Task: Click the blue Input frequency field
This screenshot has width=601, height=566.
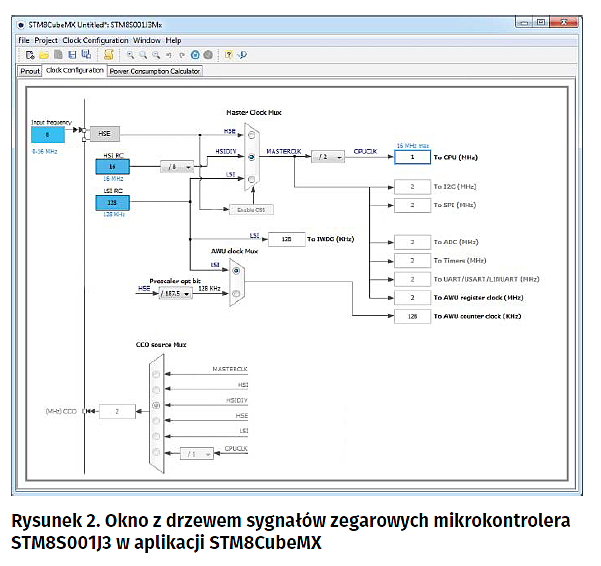Action: [x=47, y=133]
